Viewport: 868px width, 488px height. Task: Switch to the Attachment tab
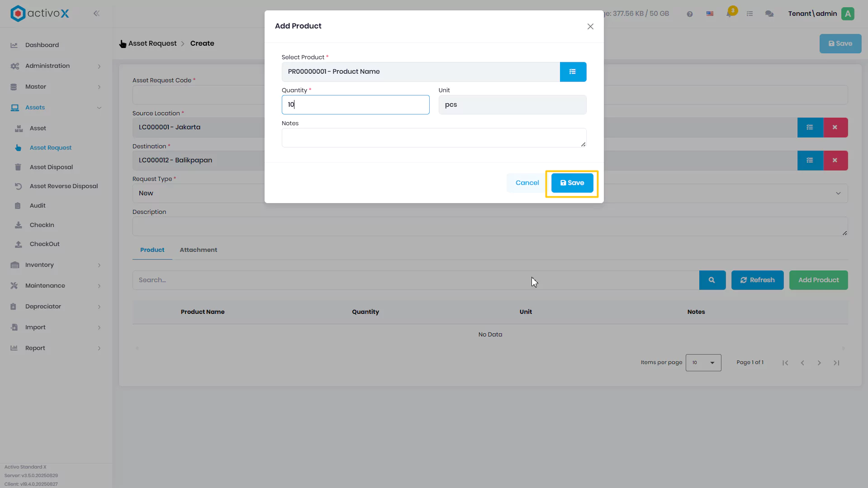coord(199,250)
